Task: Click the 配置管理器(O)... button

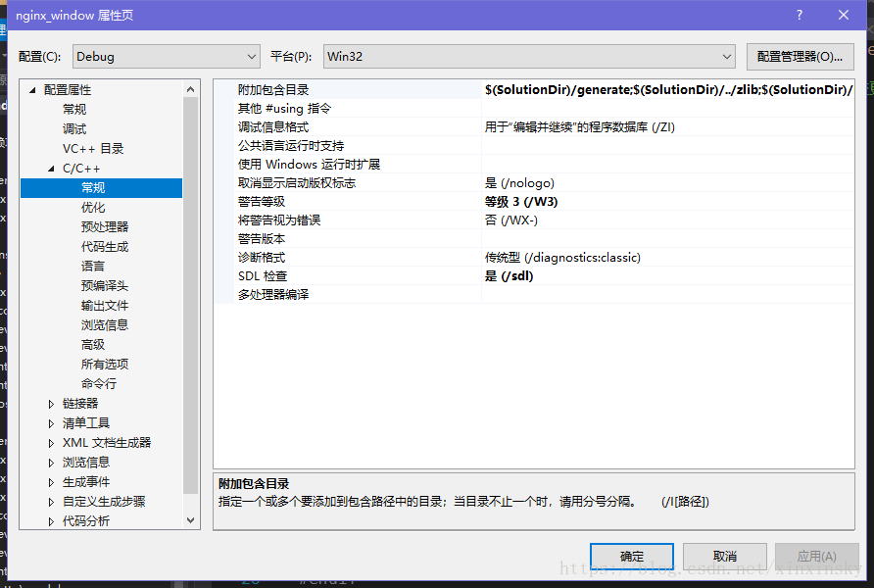Action: tap(800, 56)
